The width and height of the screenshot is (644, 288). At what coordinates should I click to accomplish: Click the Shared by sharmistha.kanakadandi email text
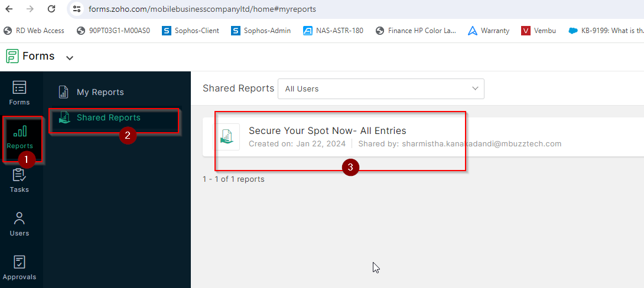pyautogui.click(x=460, y=144)
